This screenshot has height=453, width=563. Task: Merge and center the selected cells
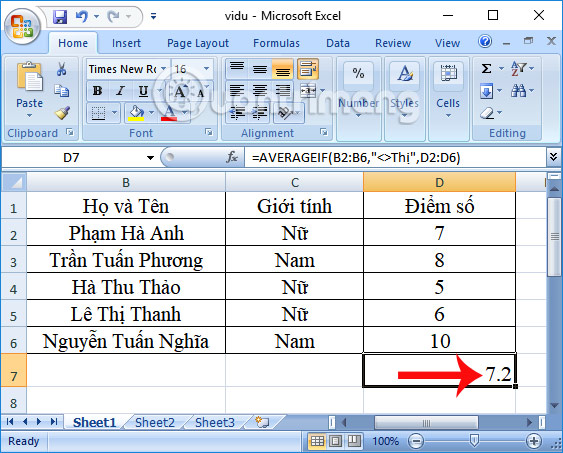pos(308,91)
